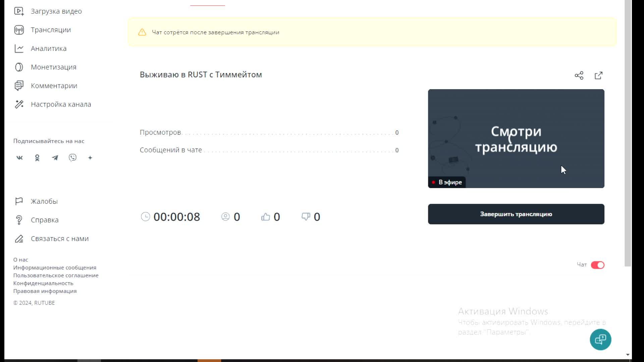Open Комментарии section

[x=54, y=86]
